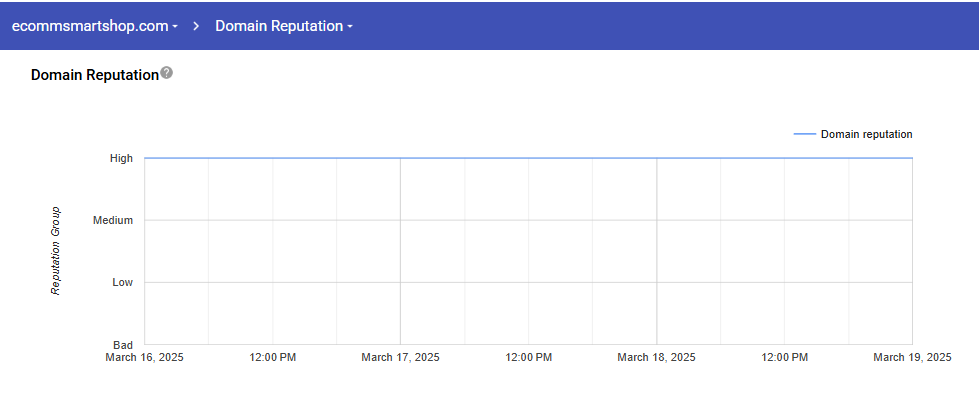
Task: Click the dropdown arrow beside ecommsmartshop.com
Action: click(175, 27)
